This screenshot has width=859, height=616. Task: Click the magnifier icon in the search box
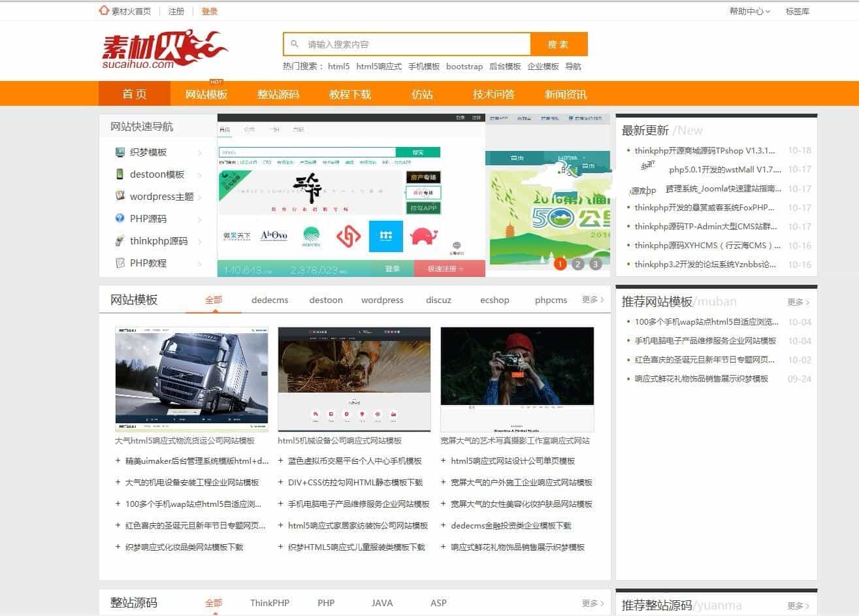click(x=296, y=44)
